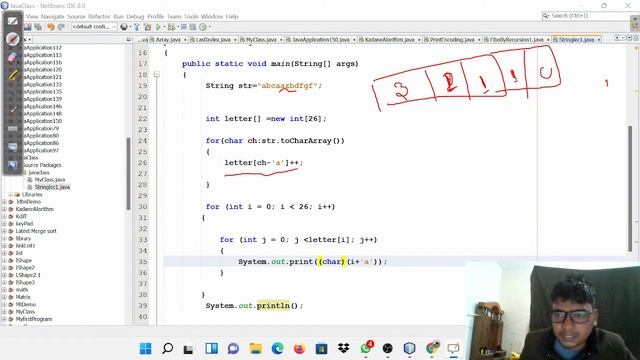
Task: Switch to FiboByRecursion1.java editor tab
Action: (x=516, y=40)
